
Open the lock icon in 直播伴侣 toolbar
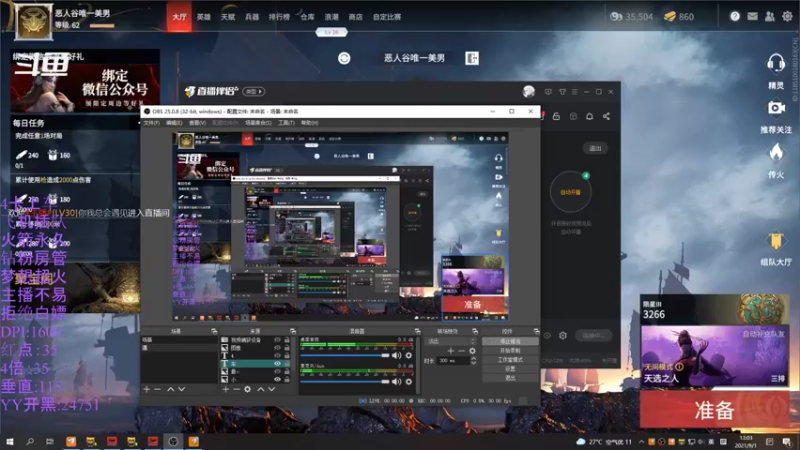(x=556, y=116)
